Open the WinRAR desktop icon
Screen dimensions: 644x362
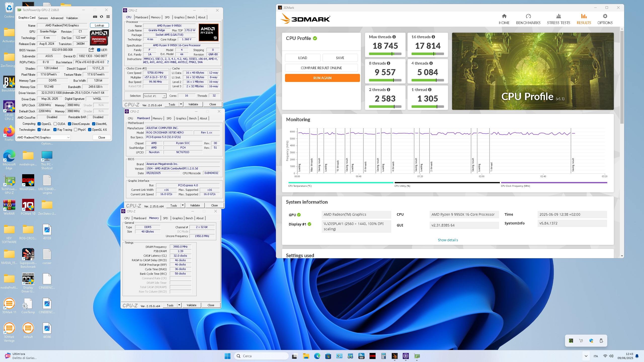tap(9, 207)
